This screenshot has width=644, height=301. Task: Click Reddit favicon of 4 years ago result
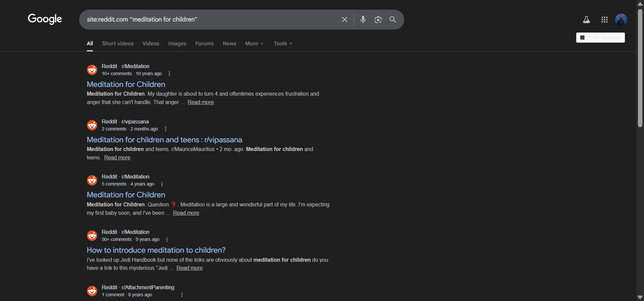pyautogui.click(x=92, y=180)
